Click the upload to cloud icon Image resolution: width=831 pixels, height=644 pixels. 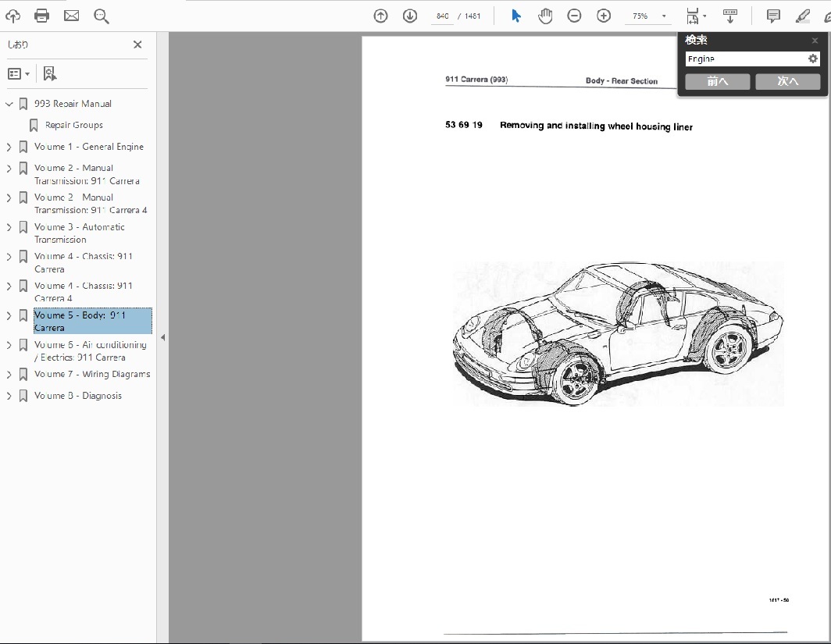12,16
